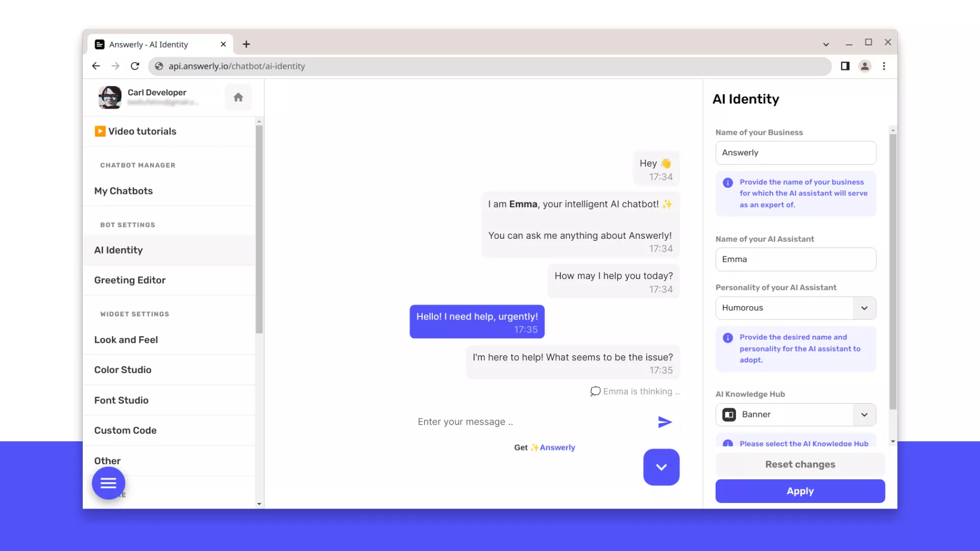The height and width of the screenshot is (551, 980).
Task: Click the Video tutorials play icon
Action: click(100, 131)
